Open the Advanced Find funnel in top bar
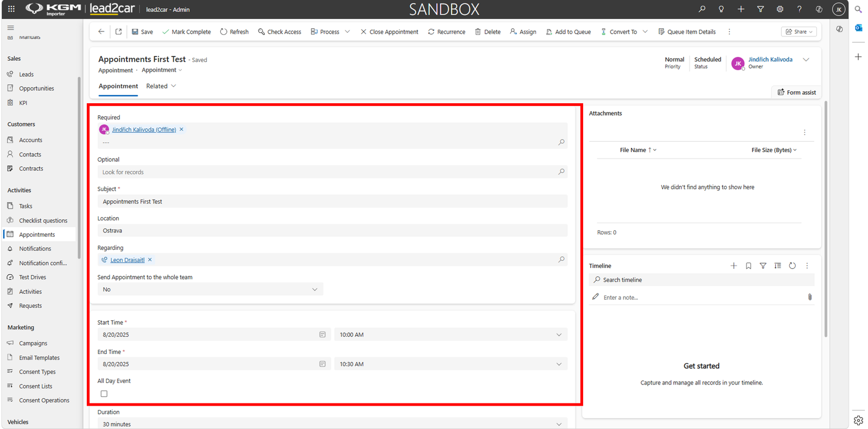Image resolution: width=868 pixels, height=429 pixels. [x=760, y=9]
